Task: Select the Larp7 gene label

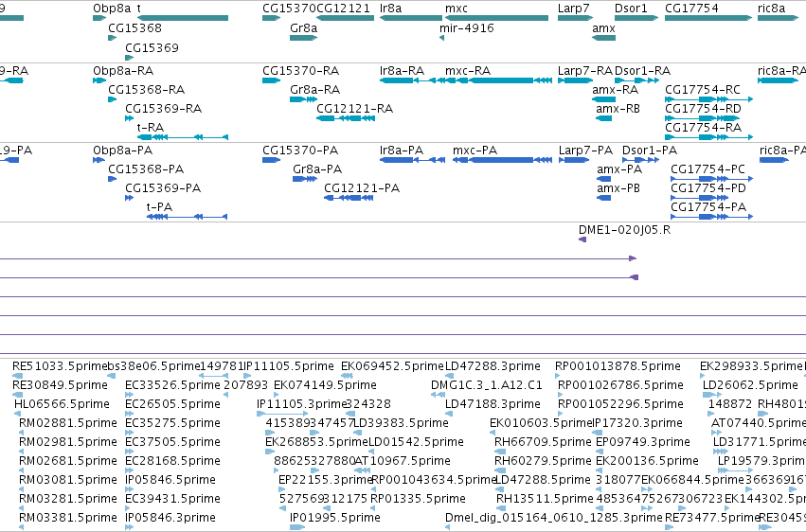Action: [x=574, y=9]
